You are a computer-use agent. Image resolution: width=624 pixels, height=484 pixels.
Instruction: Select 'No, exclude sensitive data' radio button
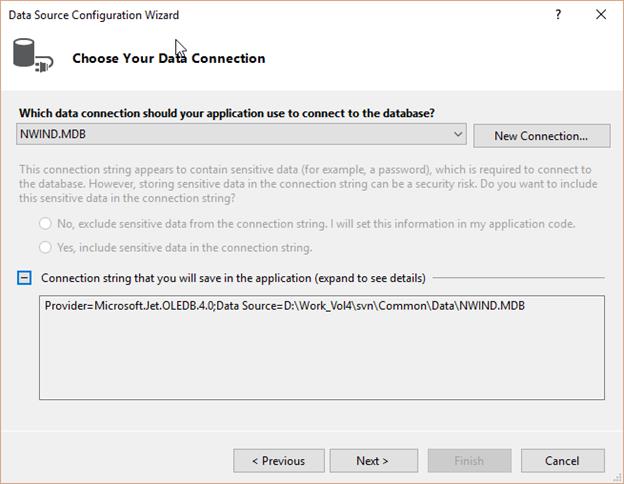click(45, 224)
